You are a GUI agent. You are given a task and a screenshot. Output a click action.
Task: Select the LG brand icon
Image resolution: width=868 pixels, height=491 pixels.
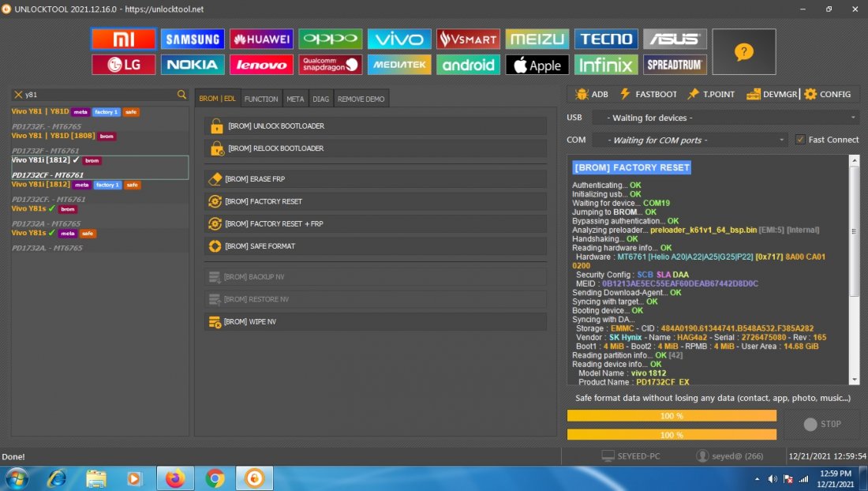pos(123,65)
